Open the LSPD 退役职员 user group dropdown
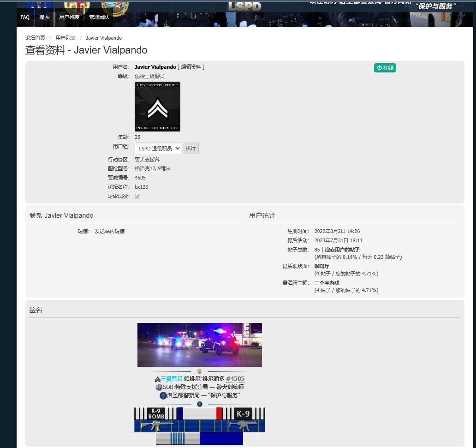This screenshot has height=448, width=476. (x=158, y=149)
